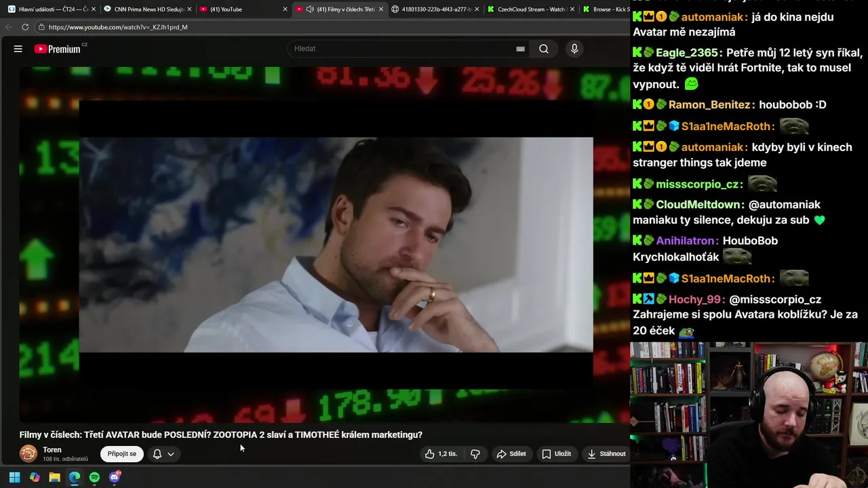
Task: View site info lock icon
Action: click(x=41, y=27)
